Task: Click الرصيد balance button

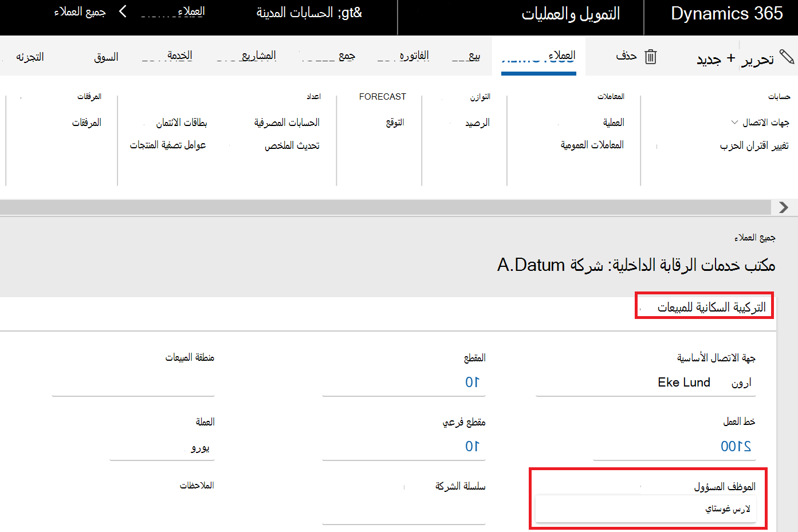Action: [x=477, y=123]
